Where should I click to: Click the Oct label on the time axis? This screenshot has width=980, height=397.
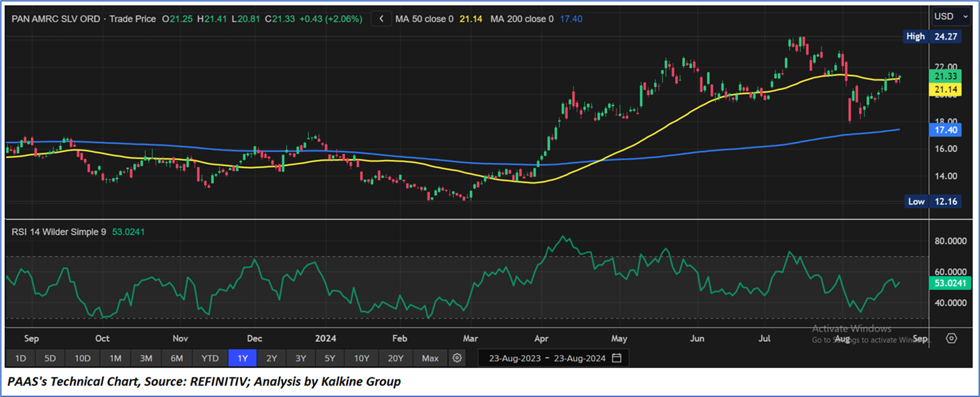click(x=102, y=338)
